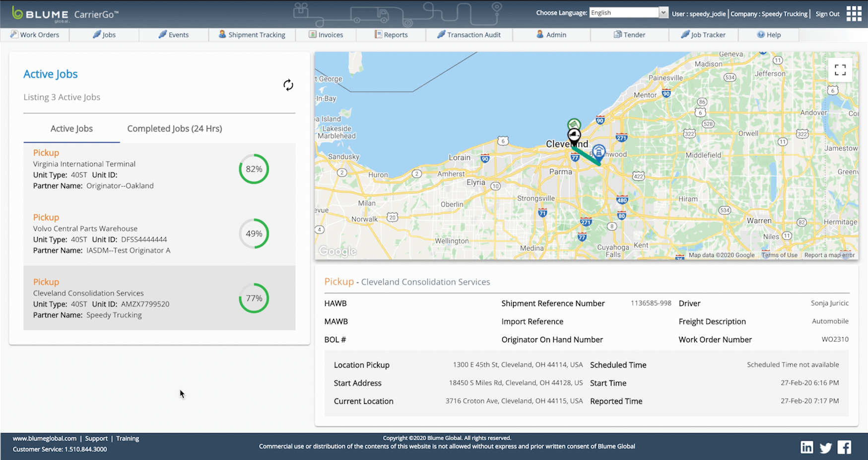Open map Terms of Use link
Image resolution: width=868 pixels, height=460 pixels.
point(779,255)
